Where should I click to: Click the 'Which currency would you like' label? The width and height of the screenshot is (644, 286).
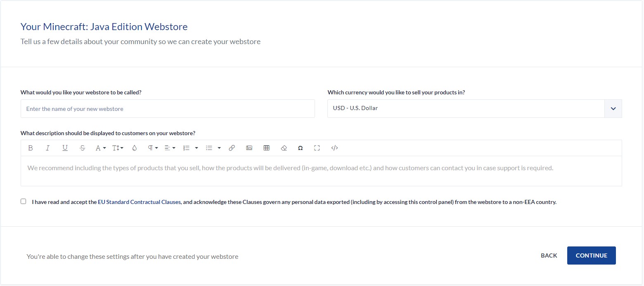[396, 92]
